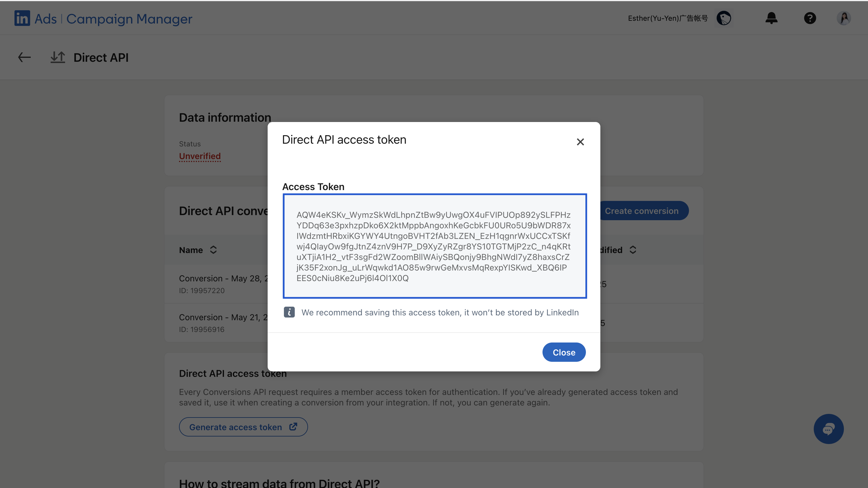868x488 pixels.
Task: Click the account avatar beside the Esther(Yu-Yen) account name
Action: pyautogui.click(x=724, y=18)
